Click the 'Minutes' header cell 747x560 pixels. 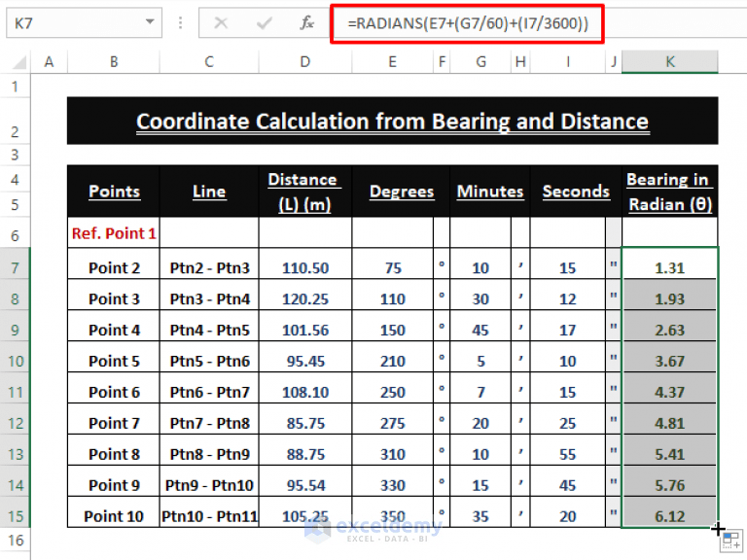[490, 192]
